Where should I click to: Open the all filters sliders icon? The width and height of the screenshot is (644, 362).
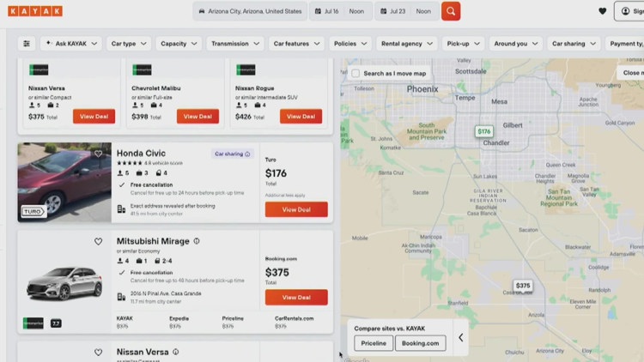[x=27, y=44]
